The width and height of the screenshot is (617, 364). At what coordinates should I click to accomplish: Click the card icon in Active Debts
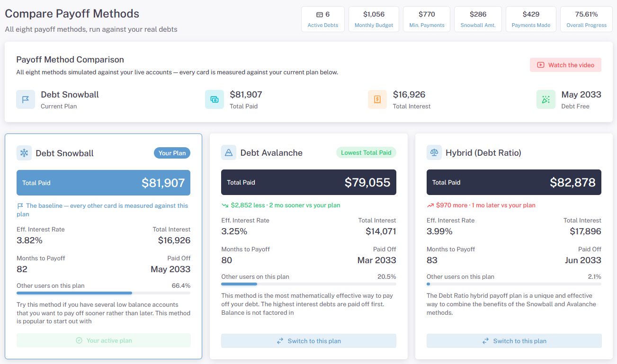(320, 15)
